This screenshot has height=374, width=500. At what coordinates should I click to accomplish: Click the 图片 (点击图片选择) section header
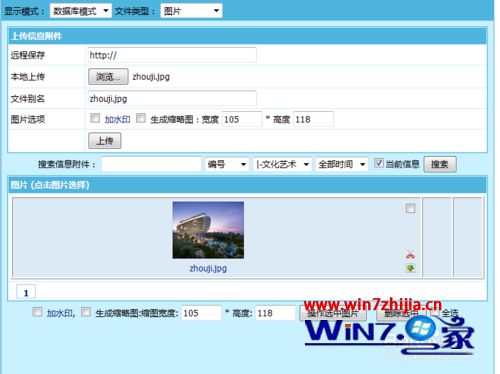tap(247, 185)
